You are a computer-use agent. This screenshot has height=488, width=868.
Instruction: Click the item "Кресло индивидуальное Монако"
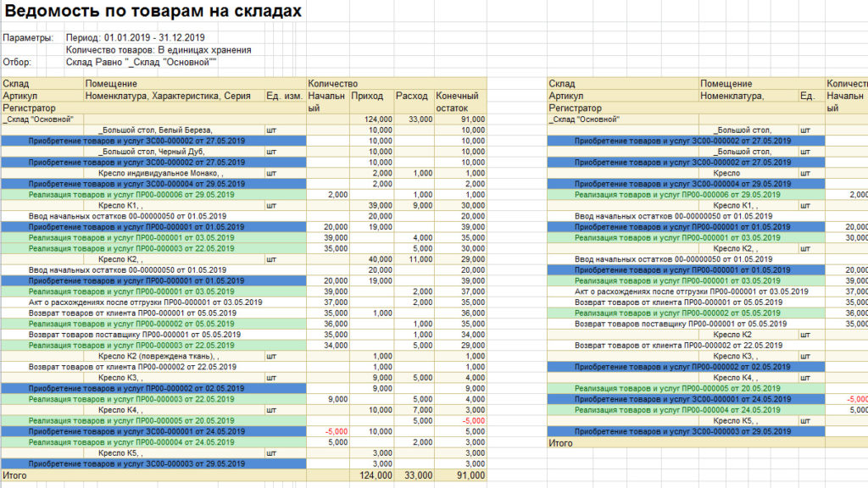(x=160, y=173)
